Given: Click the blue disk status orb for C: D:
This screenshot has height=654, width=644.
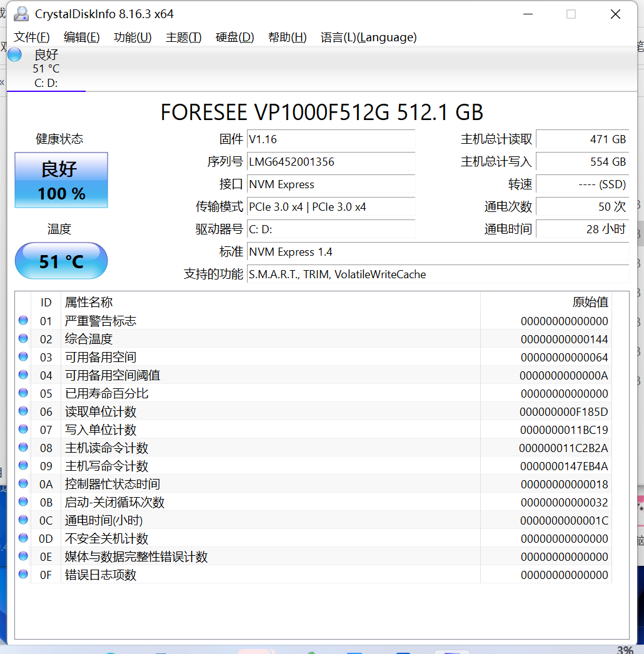Looking at the screenshot, I should click(14, 54).
